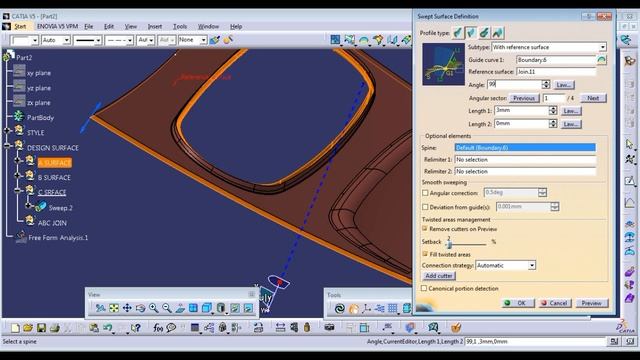
Task: Select Sweep.2 in the specification tree
Action: point(60,208)
